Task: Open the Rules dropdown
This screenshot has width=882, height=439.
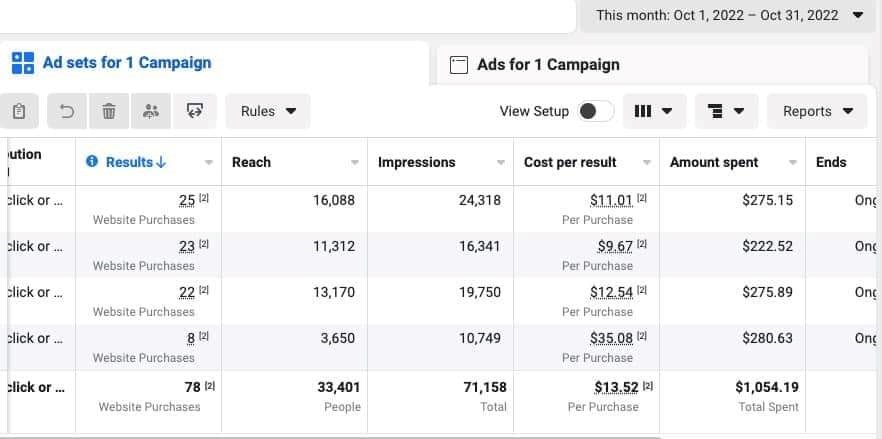Action: coord(268,112)
